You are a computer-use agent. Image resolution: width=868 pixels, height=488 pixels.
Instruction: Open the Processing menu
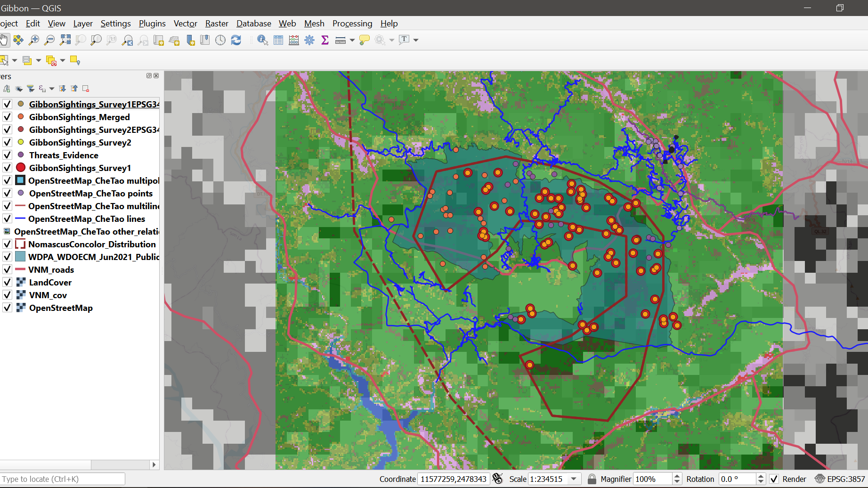(352, 24)
